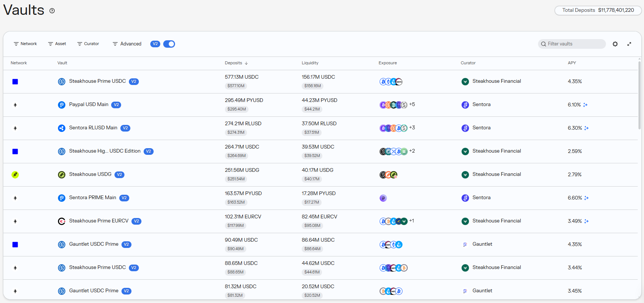Click the V2 badge next to Paypal USD Main
This screenshot has height=303, width=644.
click(116, 105)
